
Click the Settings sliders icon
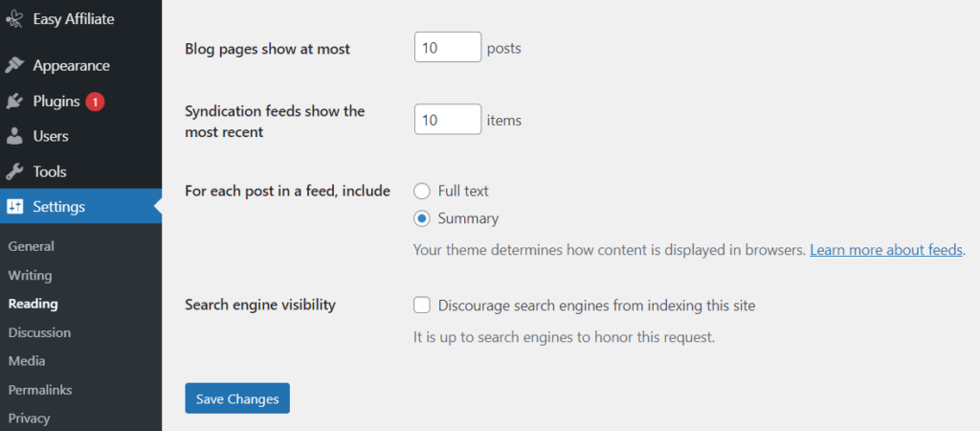(x=13, y=207)
